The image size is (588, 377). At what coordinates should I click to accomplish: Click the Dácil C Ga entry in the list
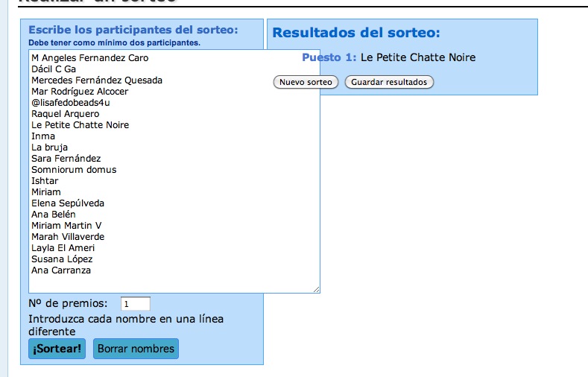54,69
